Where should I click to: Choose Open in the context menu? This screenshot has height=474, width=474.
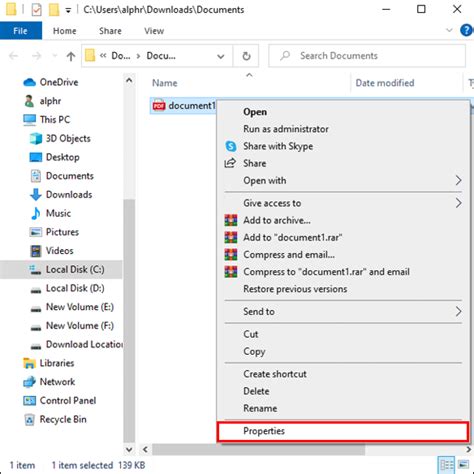tap(343, 112)
